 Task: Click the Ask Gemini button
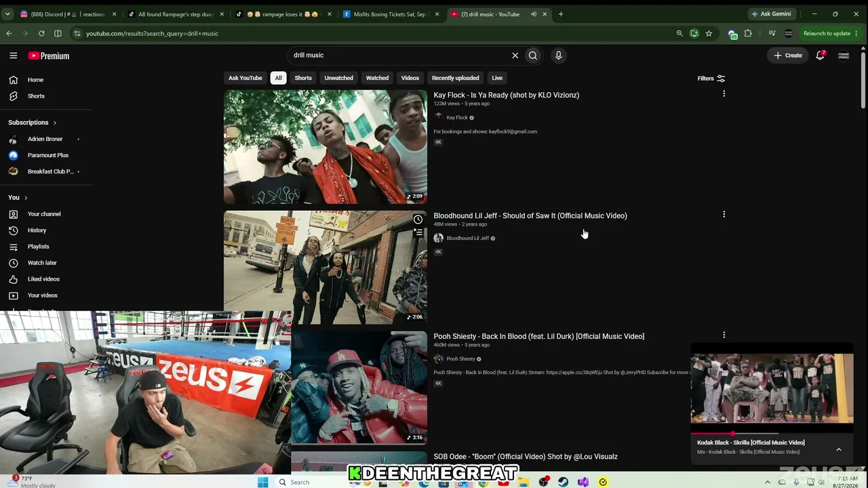point(771,14)
